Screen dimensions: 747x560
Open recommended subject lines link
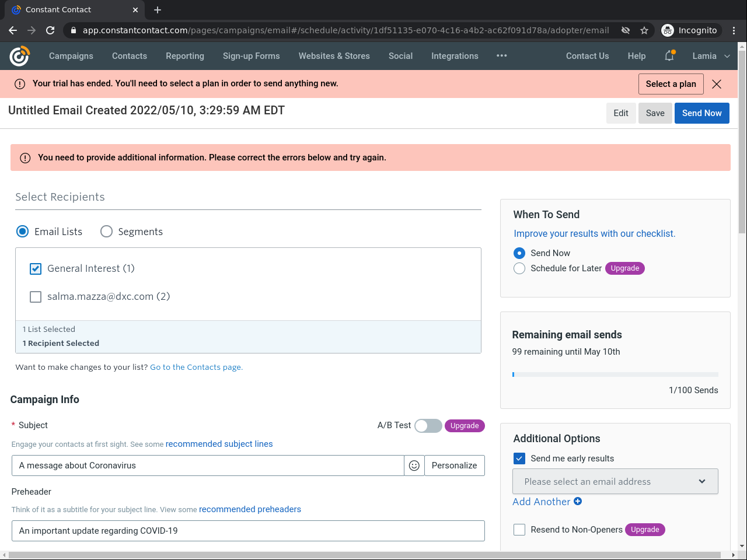click(x=219, y=444)
